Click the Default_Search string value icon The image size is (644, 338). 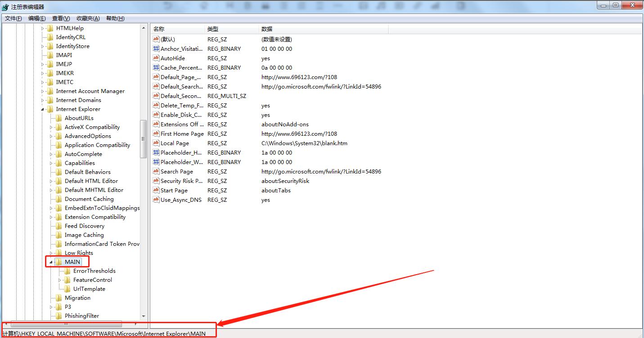coord(156,86)
